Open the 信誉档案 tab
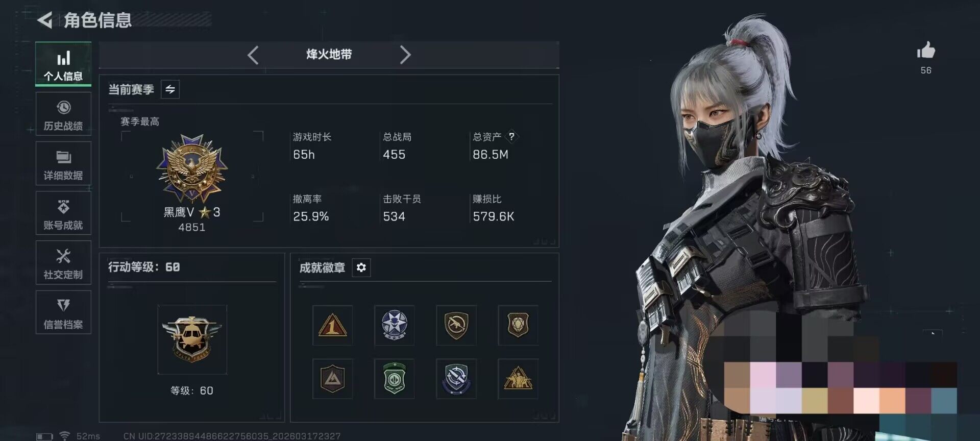 tap(63, 312)
